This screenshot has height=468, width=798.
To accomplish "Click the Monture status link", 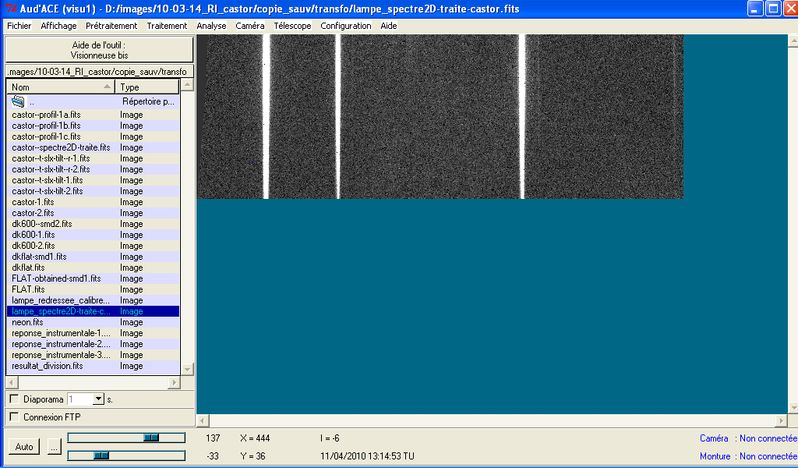I will [748, 456].
